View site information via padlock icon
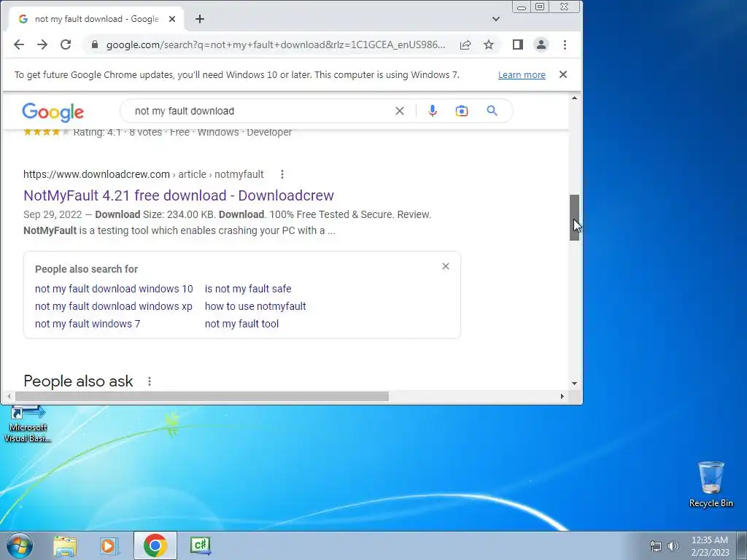The image size is (747, 560). pos(95,44)
